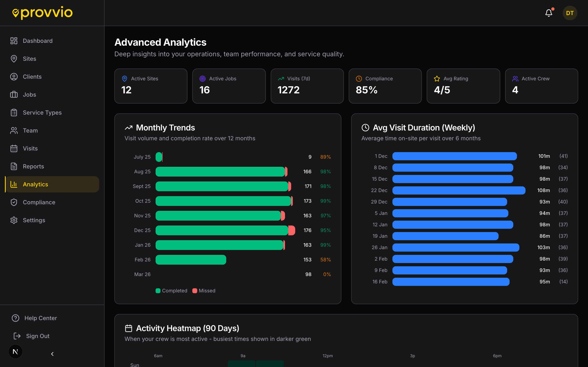Click the Avg Rating star icon
The height and width of the screenshot is (367, 588).
tap(437, 78)
